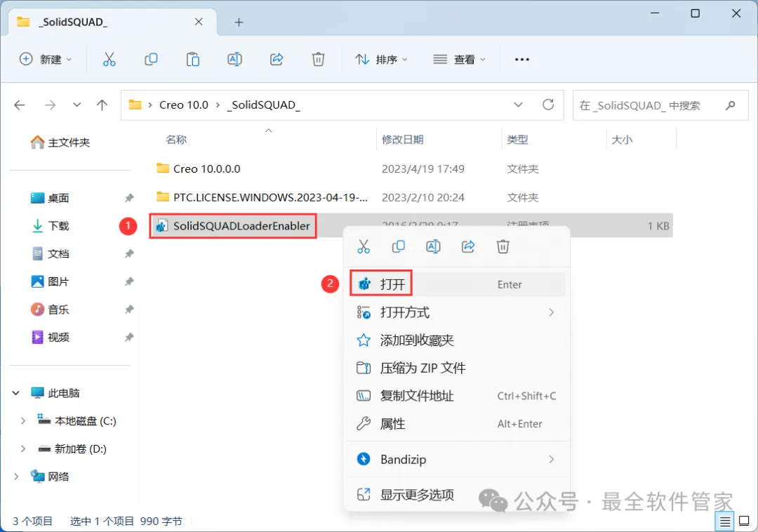Sort by the 类型 column header
This screenshot has width=758, height=532.
(x=517, y=140)
